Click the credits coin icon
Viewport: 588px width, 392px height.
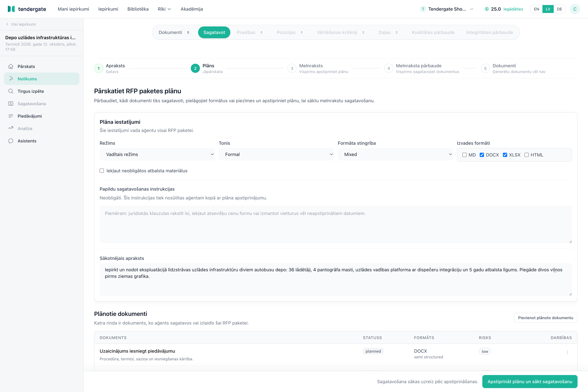pyautogui.click(x=487, y=9)
